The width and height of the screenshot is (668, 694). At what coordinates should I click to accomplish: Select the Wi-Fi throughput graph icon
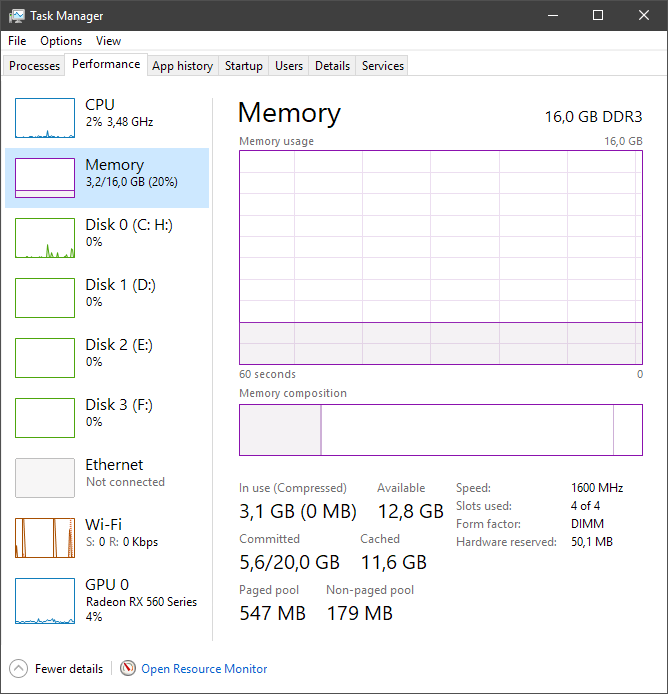45,538
